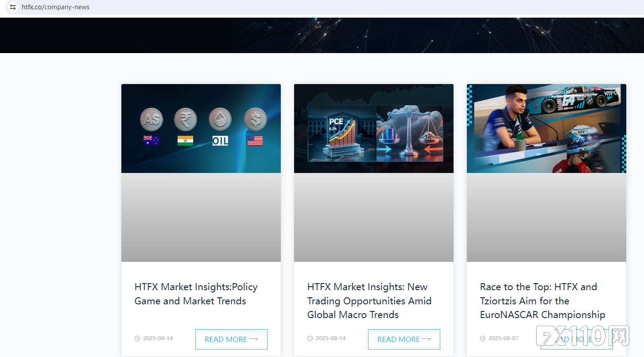Open "HTFX Market Insights:Policy Game and Market Trends" title
This screenshot has height=357, width=644.
click(x=196, y=294)
